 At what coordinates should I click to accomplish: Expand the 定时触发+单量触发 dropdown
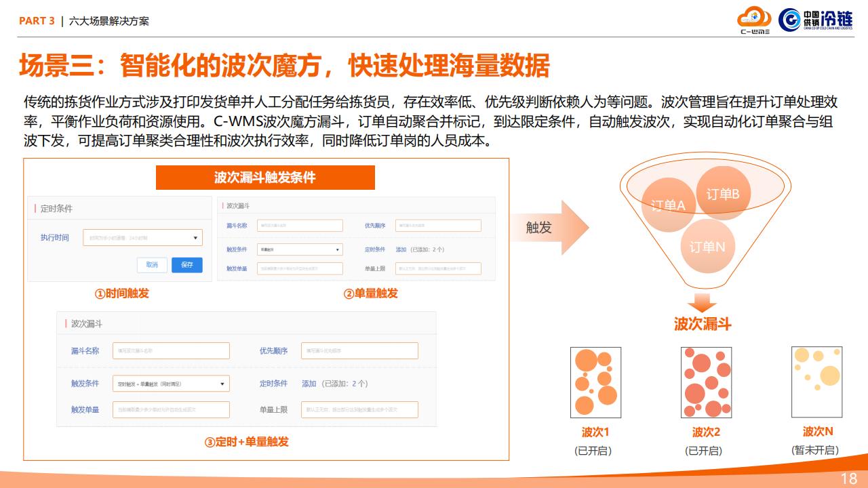171,384
